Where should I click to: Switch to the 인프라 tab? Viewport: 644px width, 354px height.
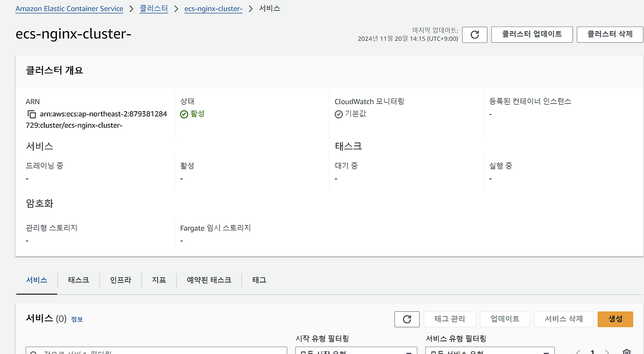coord(121,280)
